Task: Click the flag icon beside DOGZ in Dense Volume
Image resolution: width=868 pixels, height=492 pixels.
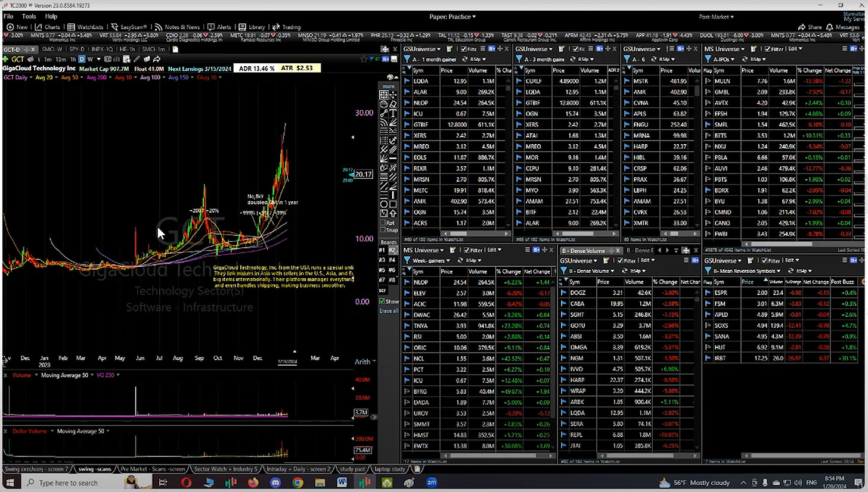Action: coord(564,292)
